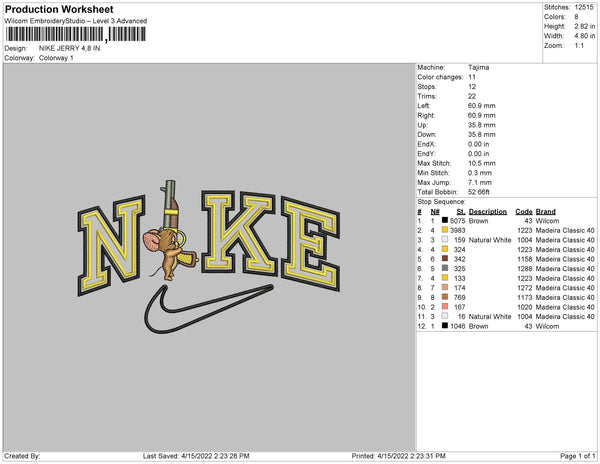Click the "Stop Sequence:" heading
Viewport: 600px width, 464px height.
tap(441, 202)
